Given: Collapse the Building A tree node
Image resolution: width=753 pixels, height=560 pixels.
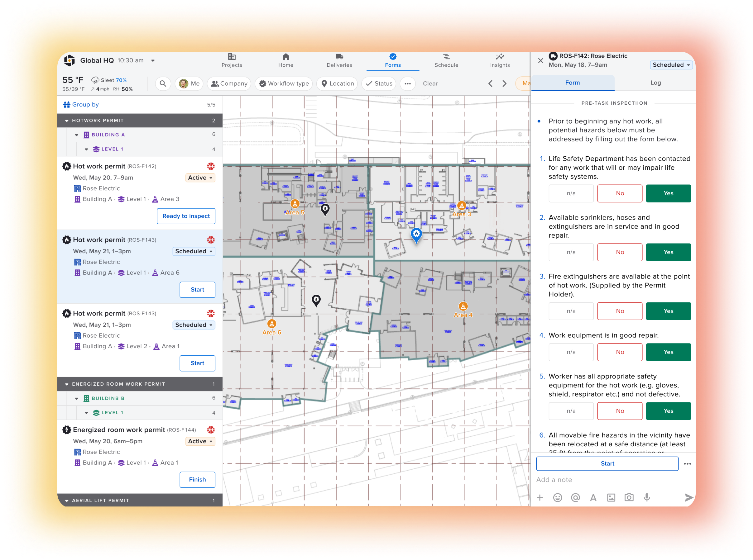Looking at the screenshot, I should point(76,135).
